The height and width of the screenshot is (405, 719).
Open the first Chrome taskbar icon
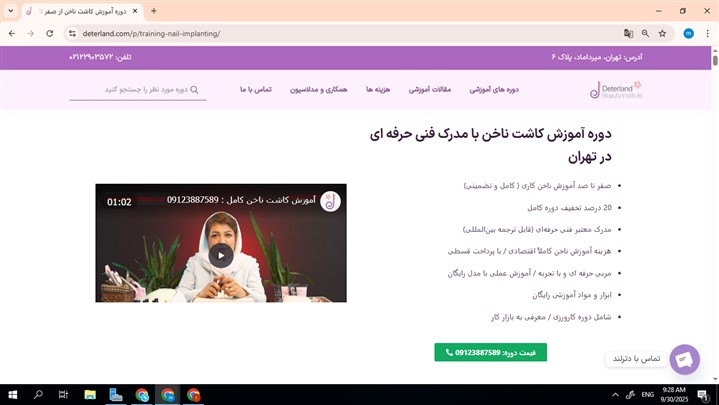click(x=142, y=395)
